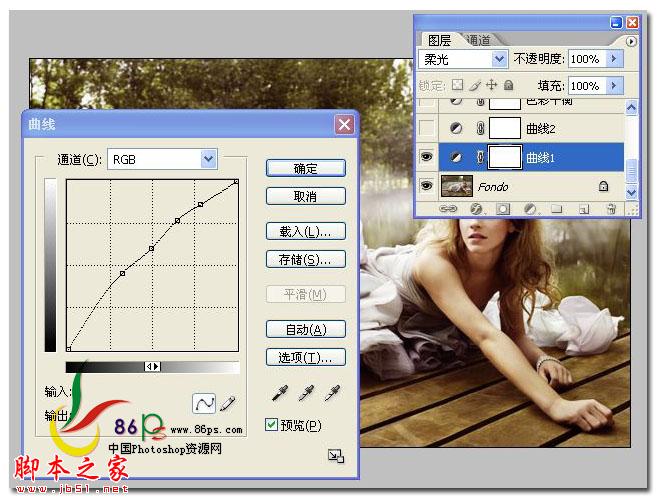Open the 柔光 blend mode dropdown
Viewport: 660px width, 500px height.
(x=499, y=59)
